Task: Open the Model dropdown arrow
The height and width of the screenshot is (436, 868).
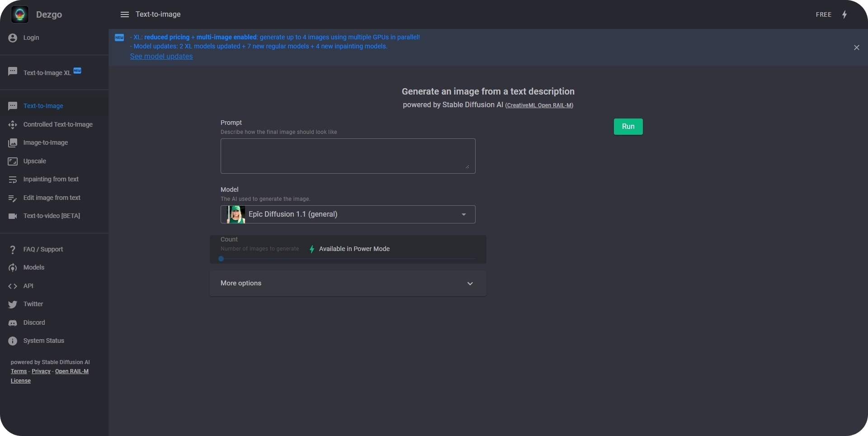Action: pyautogui.click(x=463, y=214)
